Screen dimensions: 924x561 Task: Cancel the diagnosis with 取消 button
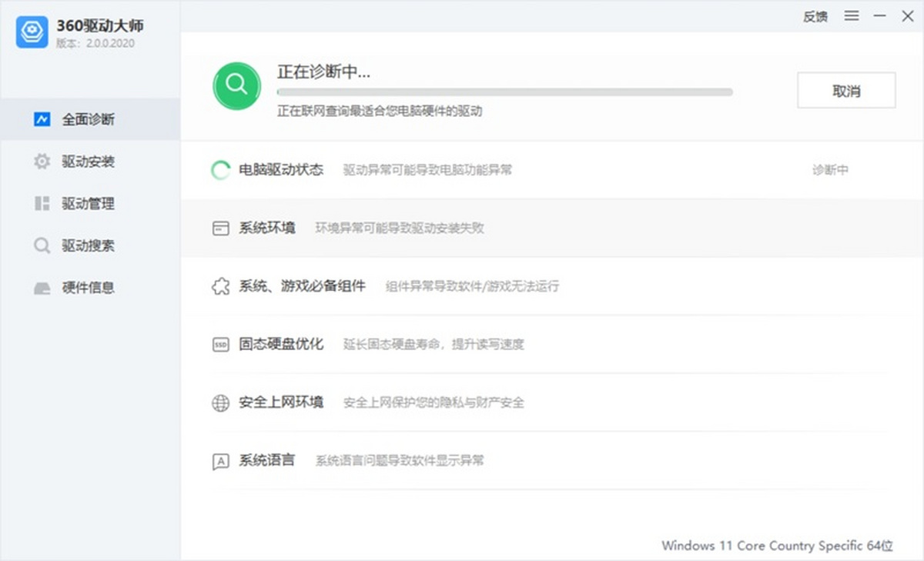tap(845, 90)
